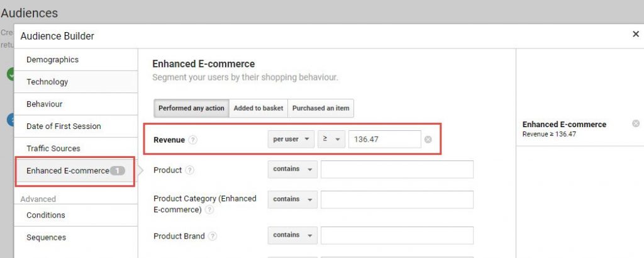The width and height of the screenshot is (644, 258).
Task: Open help tooltip next to Product
Action: pos(189,170)
